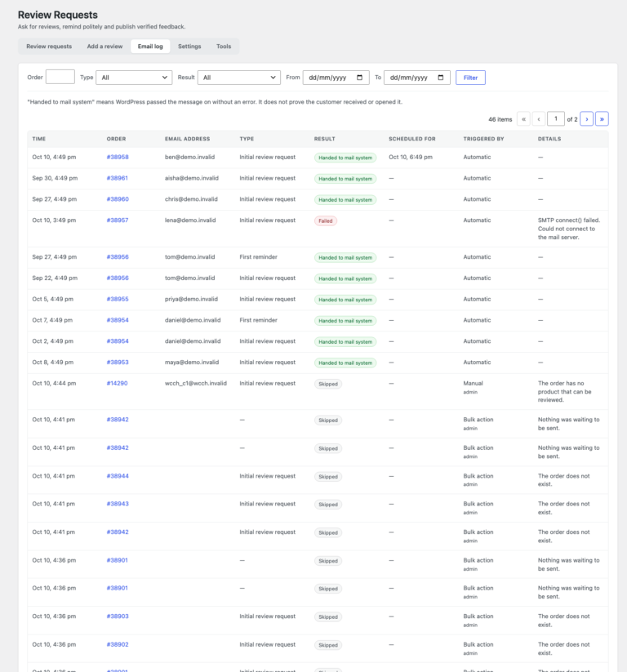627x672 pixels.
Task: Focus the Order filter input field
Action: click(x=60, y=77)
